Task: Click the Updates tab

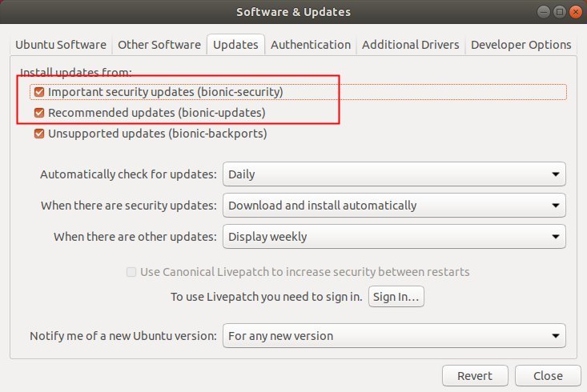Action: 236,45
